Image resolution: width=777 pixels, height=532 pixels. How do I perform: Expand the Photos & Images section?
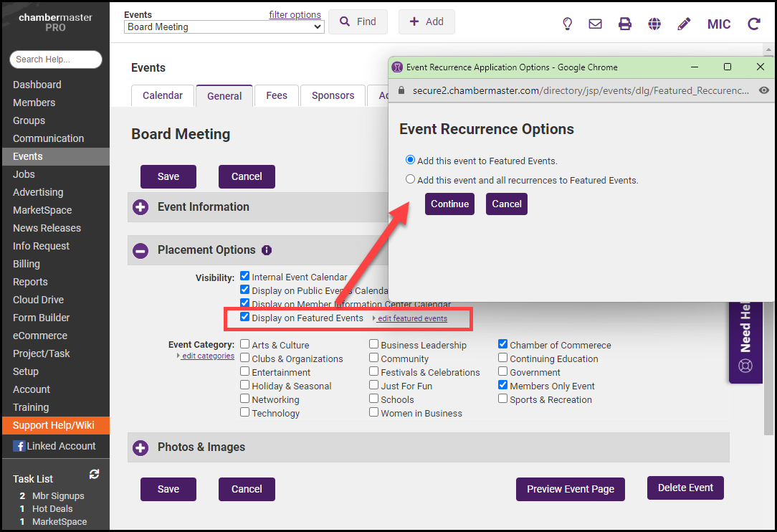141,447
